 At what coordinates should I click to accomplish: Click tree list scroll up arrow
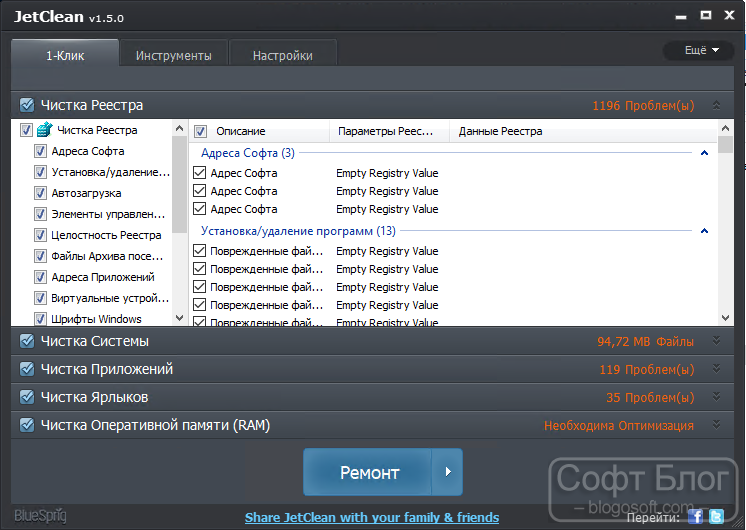tap(179, 128)
